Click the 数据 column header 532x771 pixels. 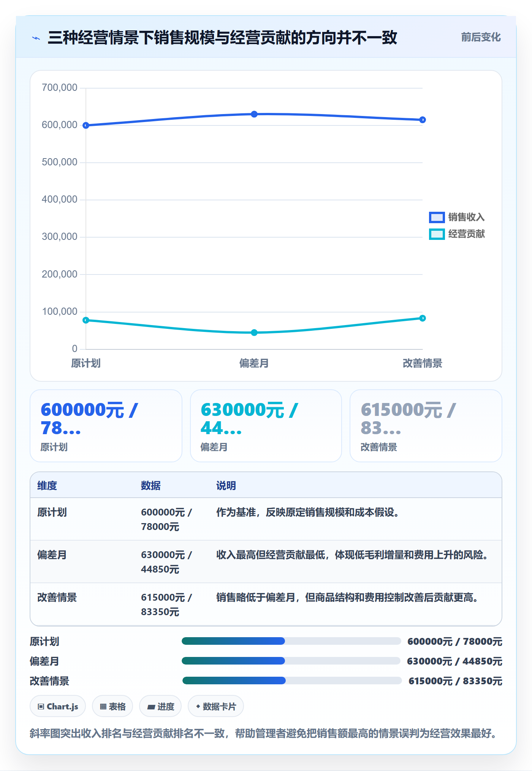151,485
